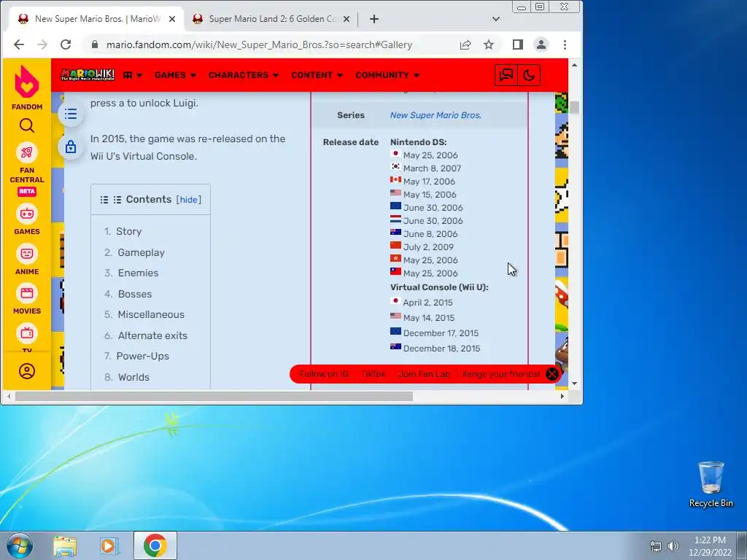
Task: Open New Super Mario Bros. series link
Action: click(x=436, y=115)
